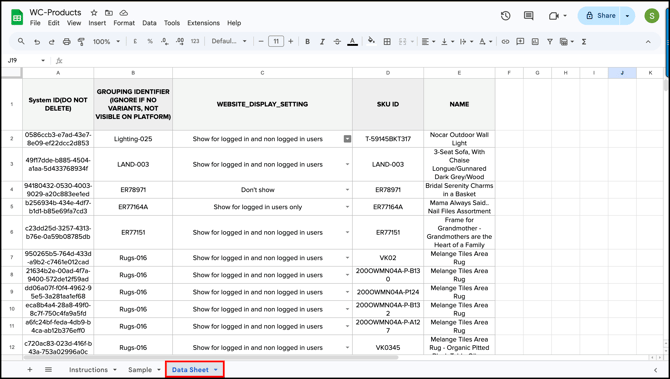Open the fill color picker
This screenshot has width=670, height=379.
[371, 41]
